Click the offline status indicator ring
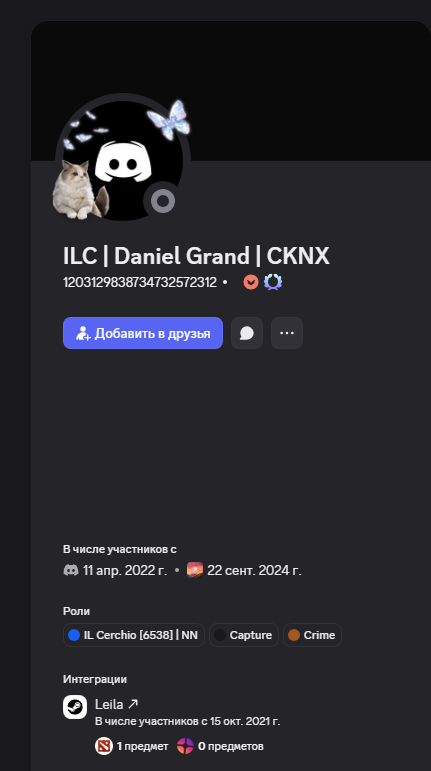 pyautogui.click(x=163, y=201)
